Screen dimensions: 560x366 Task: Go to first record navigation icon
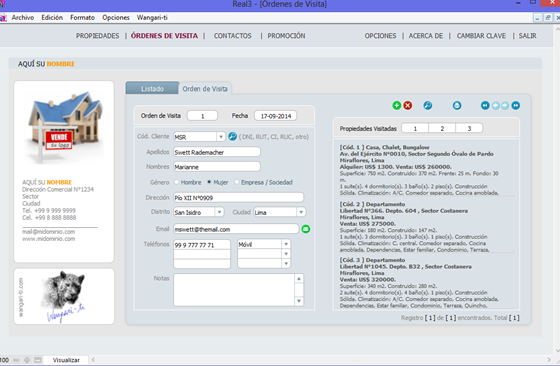click(485, 105)
